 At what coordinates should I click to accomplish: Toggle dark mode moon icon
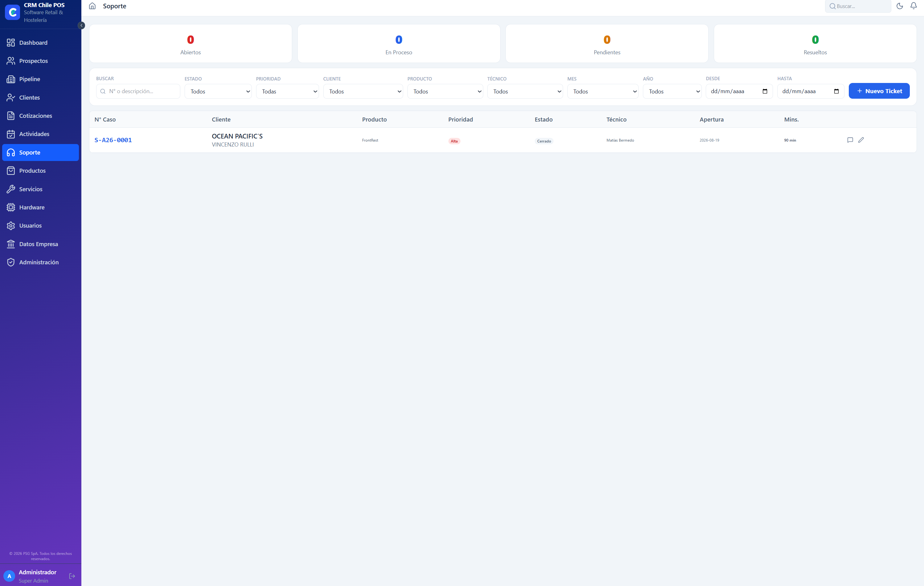pyautogui.click(x=899, y=6)
